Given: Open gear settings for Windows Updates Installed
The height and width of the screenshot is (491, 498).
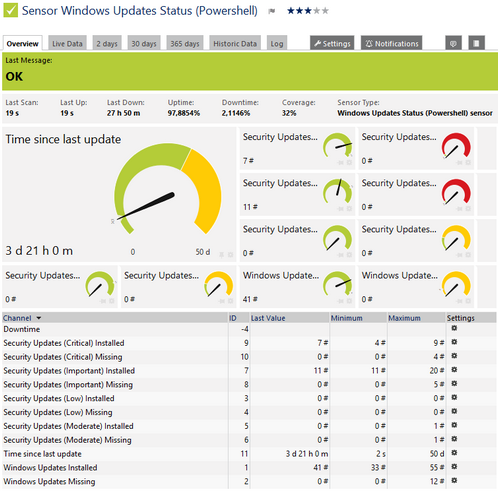Looking at the screenshot, I should coord(454,467).
